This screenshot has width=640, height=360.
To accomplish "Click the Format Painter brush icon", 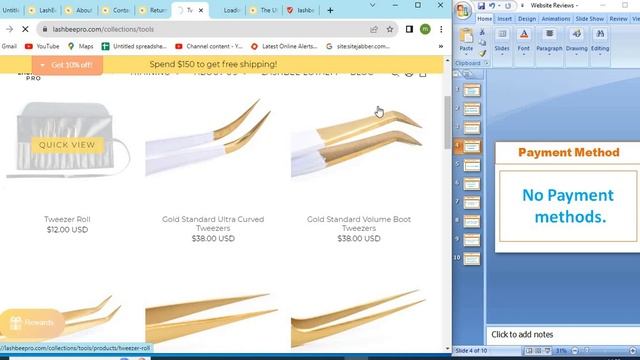I will tap(482, 53).
